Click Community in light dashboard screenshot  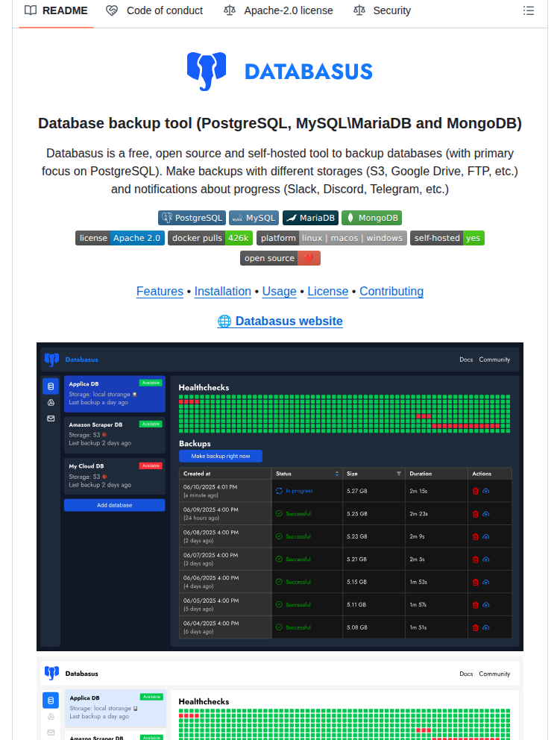coord(494,674)
